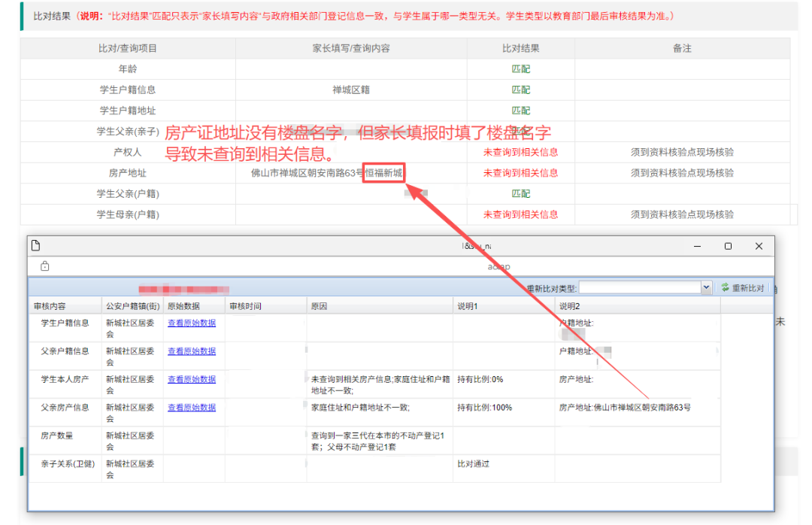Screen dimensions: 812x525
Task: Click the 匹配 result in 年龄 row
Action: coord(520,69)
